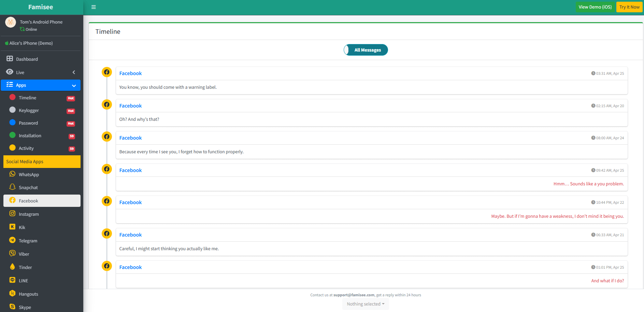The height and width of the screenshot is (312, 644).
Task: Open Skype messages
Action: point(42,307)
